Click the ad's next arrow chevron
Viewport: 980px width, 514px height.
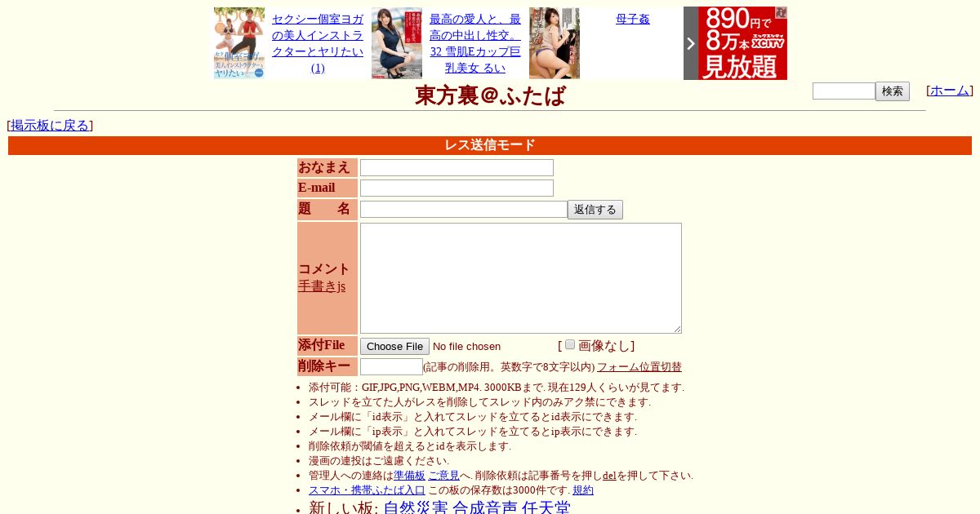(x=691, y=43)
